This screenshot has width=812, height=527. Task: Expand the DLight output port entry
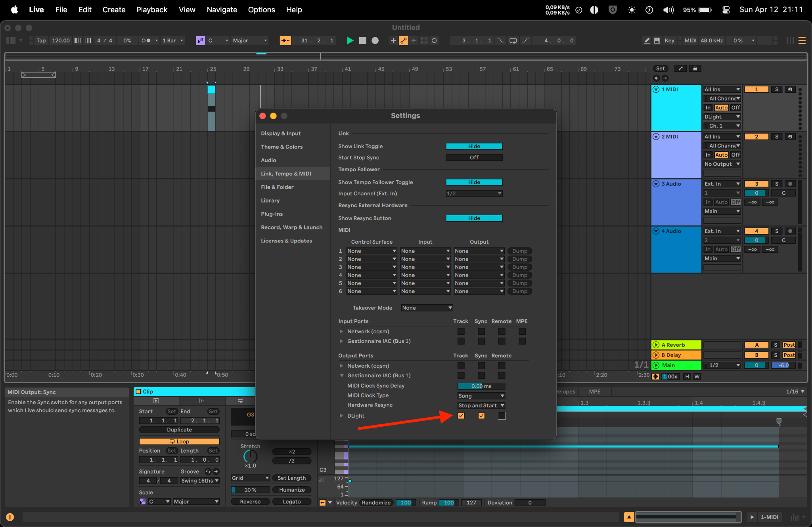[x=341, y=416]
